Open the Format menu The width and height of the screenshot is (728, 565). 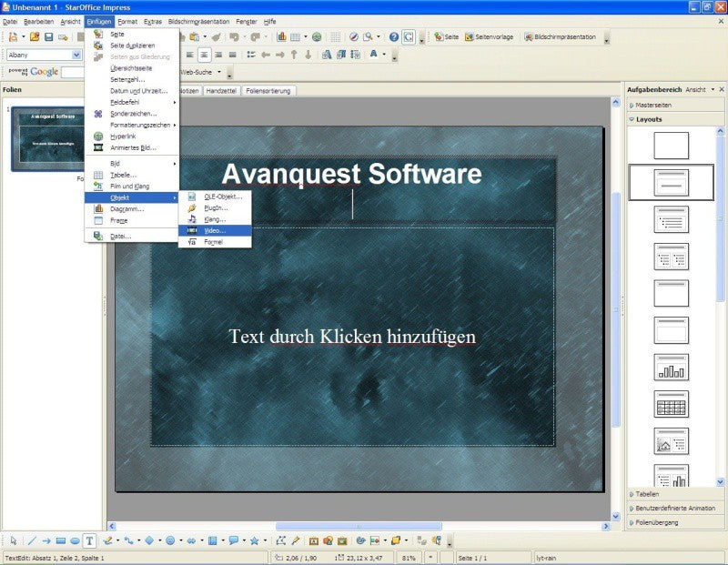127,21
